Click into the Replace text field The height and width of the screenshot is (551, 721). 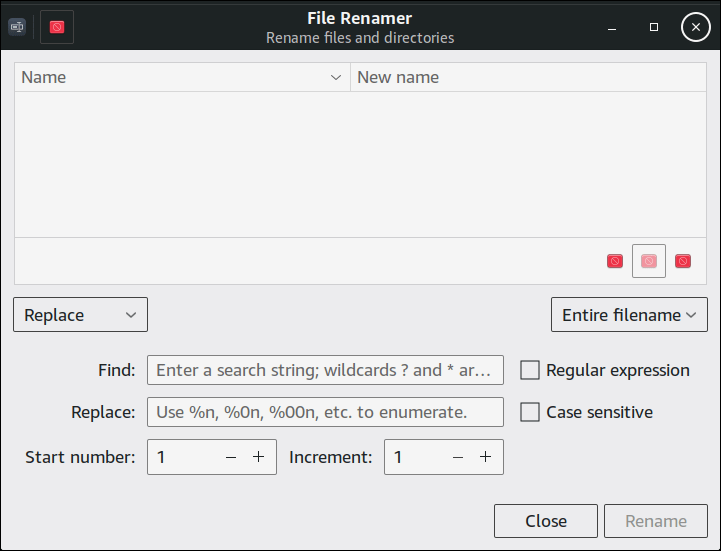tap(325, 412)
